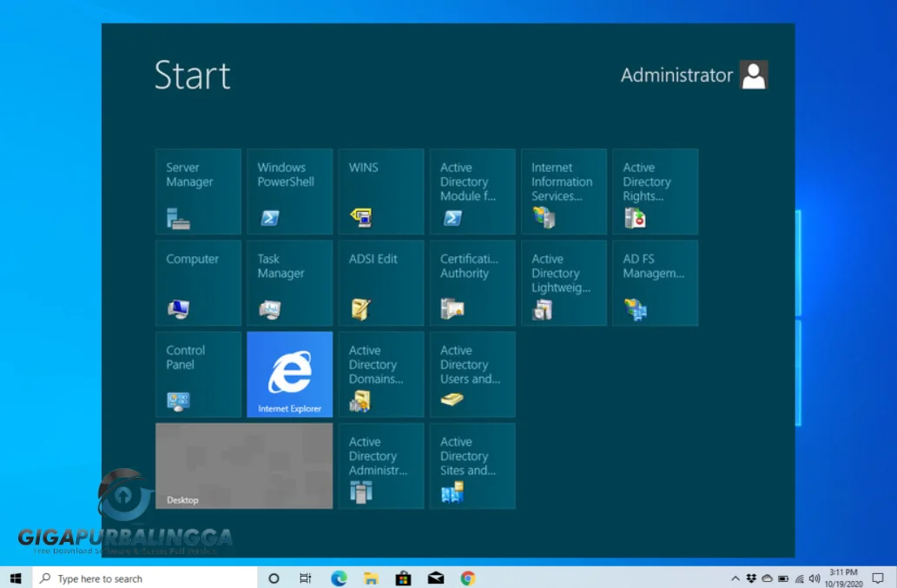The width and height of the screenshot is (897, 588).
Task: Open the Server Manager tile
Action: tap(198, 192)
